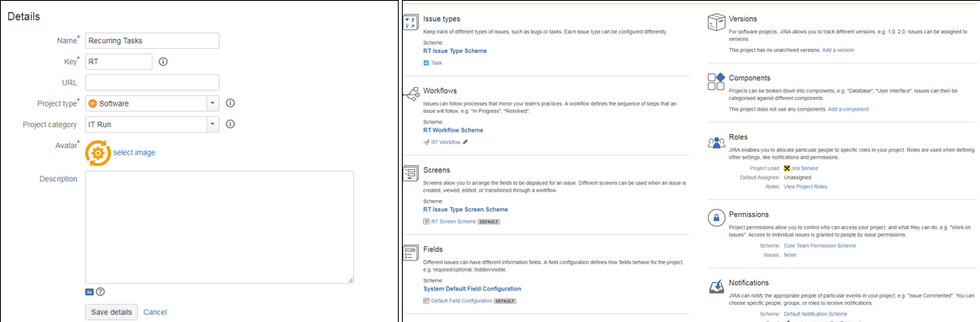Open the RT Workflow Scheme link

coord(453,130)
